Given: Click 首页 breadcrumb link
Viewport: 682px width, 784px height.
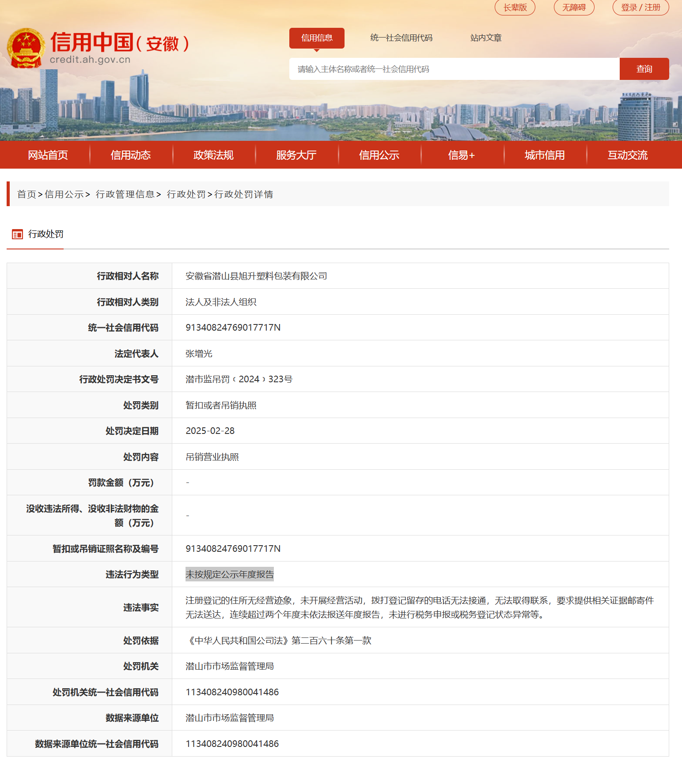Looking at the screenshot, I should [27, 194].
